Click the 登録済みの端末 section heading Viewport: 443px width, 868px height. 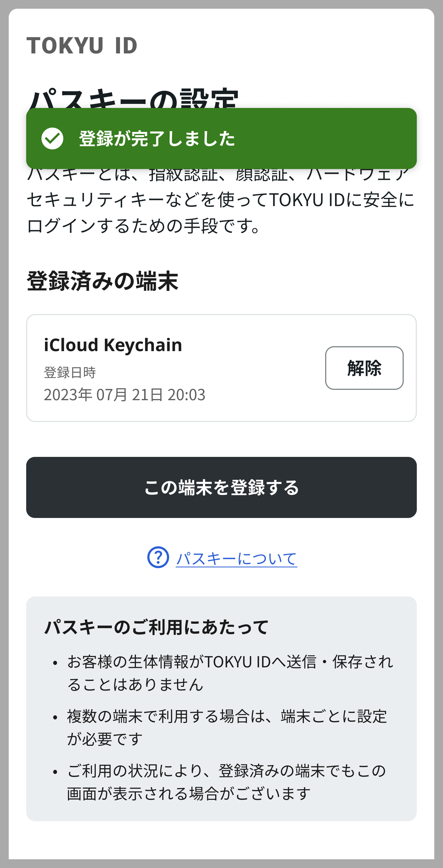(x=103, y=281)
